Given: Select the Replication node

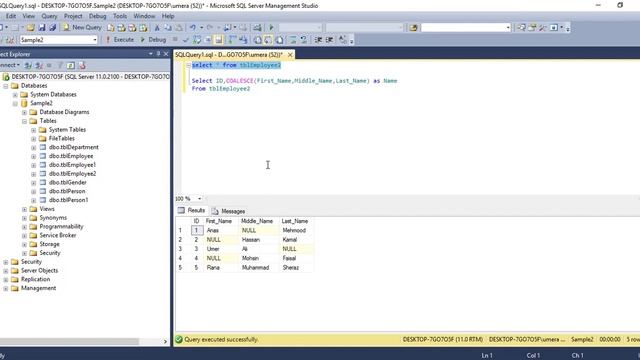Looking at the screenshot, I should pos(36,280).
